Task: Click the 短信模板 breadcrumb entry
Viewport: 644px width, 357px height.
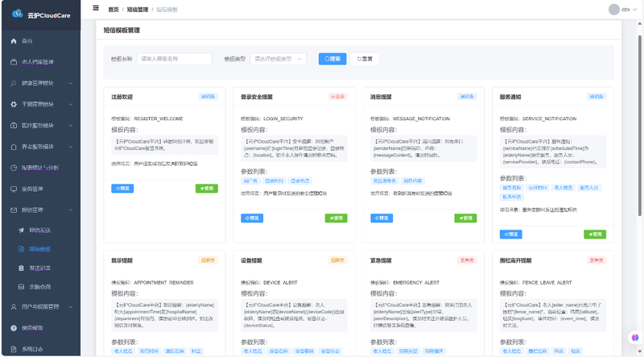Action: (167, 10)
